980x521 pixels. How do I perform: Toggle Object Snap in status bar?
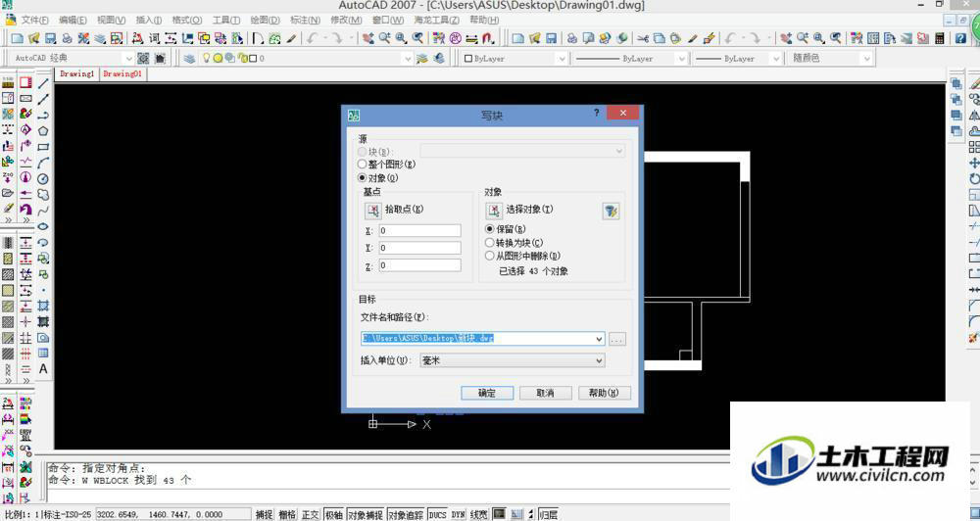365,515
